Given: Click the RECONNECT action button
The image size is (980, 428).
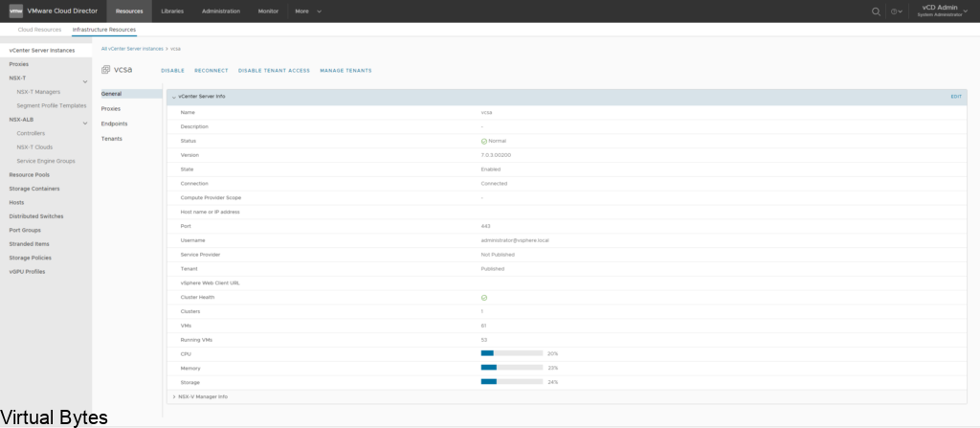Looking at the screenshot, I should (212, 71).
